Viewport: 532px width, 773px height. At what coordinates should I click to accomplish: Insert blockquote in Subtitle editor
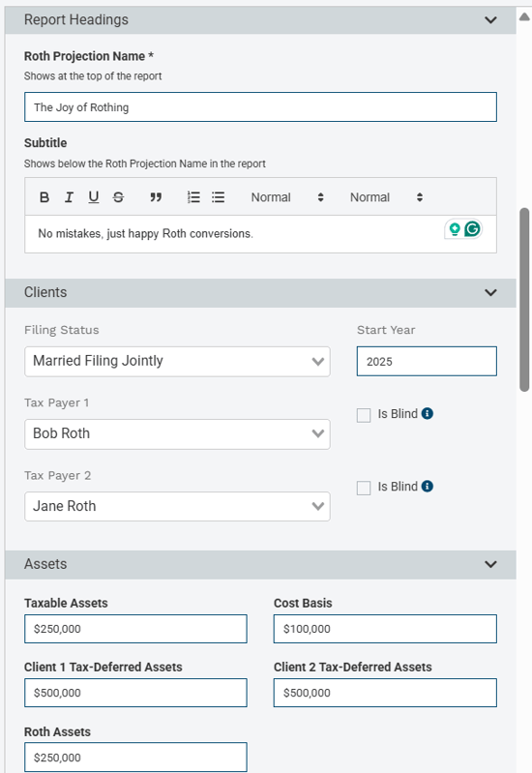coord(156,197)
